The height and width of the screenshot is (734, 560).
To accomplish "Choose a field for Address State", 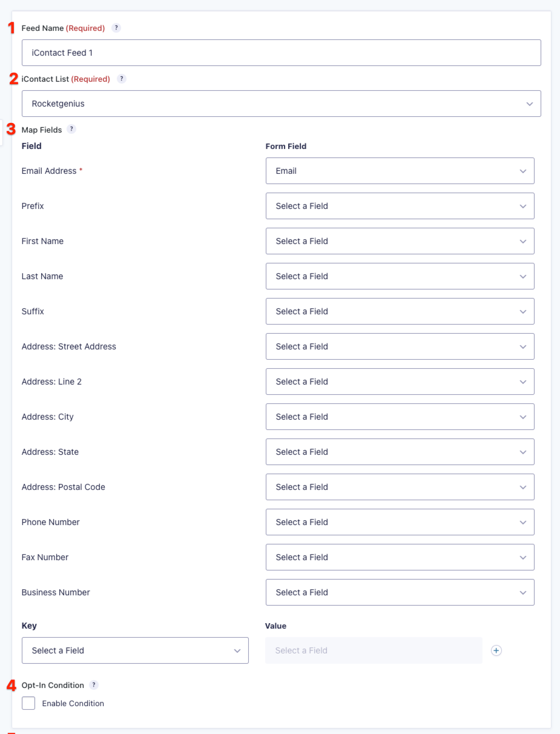I will point(400,452).
